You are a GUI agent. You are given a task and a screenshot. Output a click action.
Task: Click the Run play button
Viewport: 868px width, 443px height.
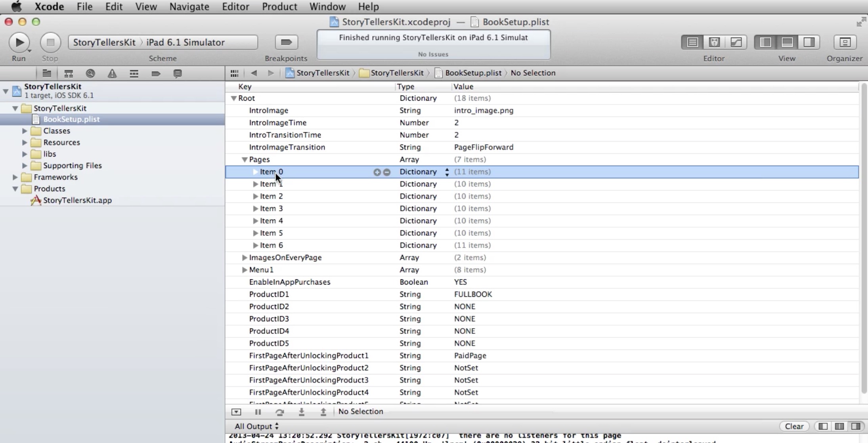click(19, 42)
